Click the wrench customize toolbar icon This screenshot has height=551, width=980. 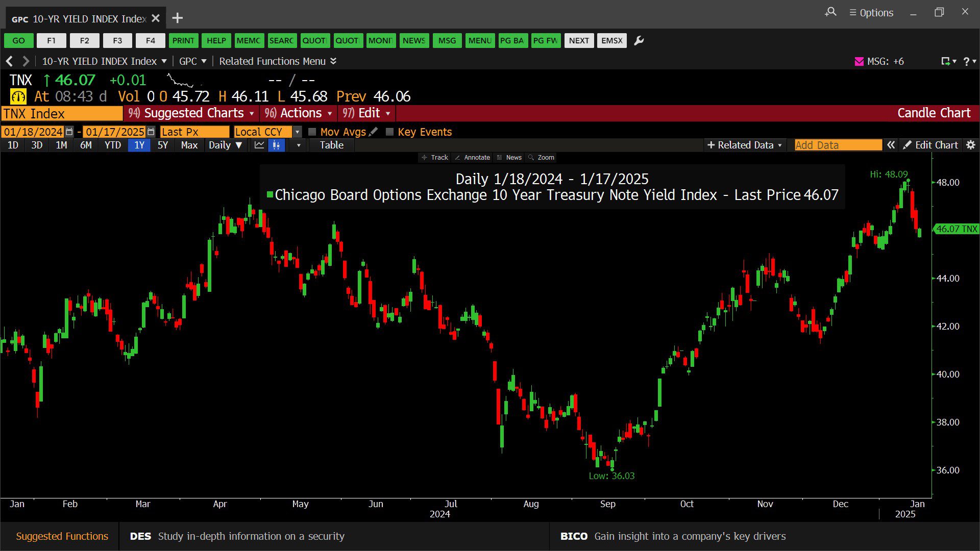[x=639, y=41]
